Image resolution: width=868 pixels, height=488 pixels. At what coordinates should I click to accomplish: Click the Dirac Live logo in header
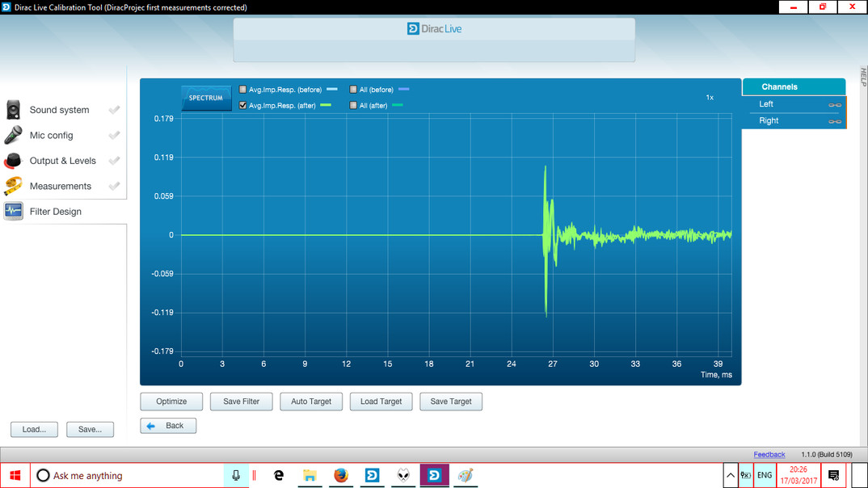(435, 29)
